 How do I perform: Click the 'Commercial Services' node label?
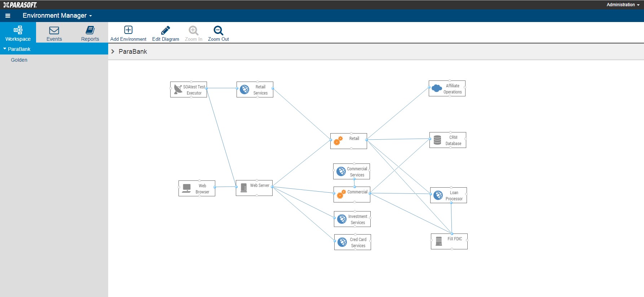pos(357,172)
